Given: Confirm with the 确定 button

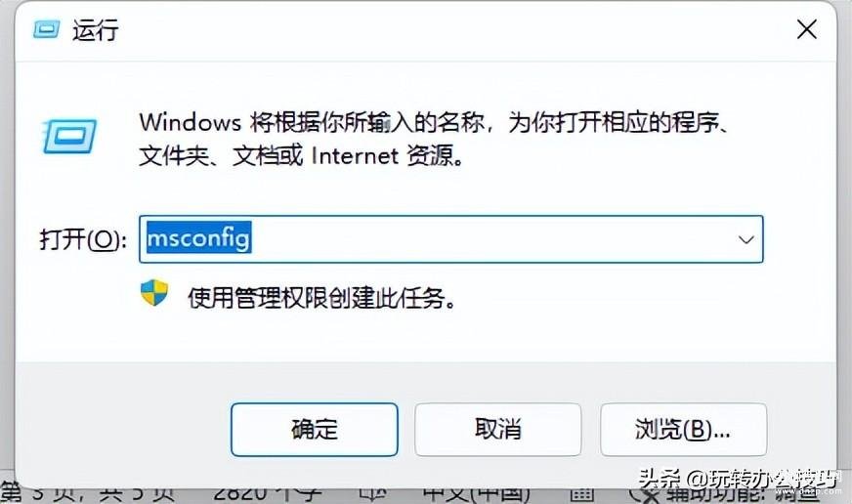Looking at the screenshot, I should click(x=314, y=430).
